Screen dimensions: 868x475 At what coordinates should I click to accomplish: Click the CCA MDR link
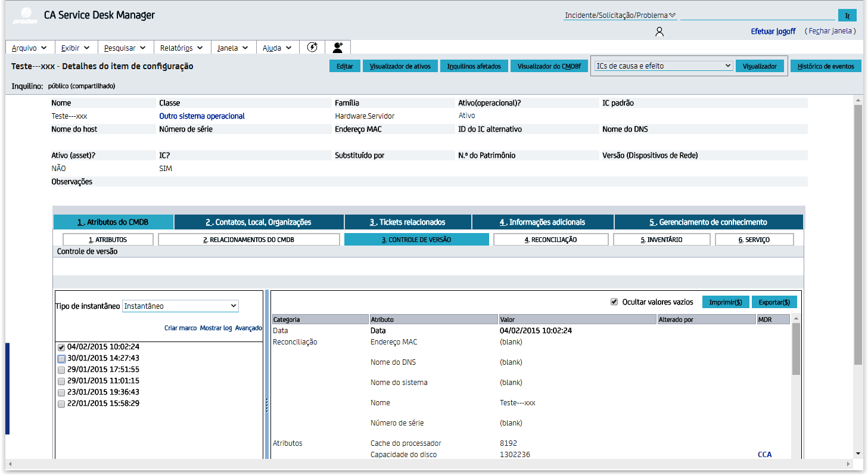coord(764,455)
